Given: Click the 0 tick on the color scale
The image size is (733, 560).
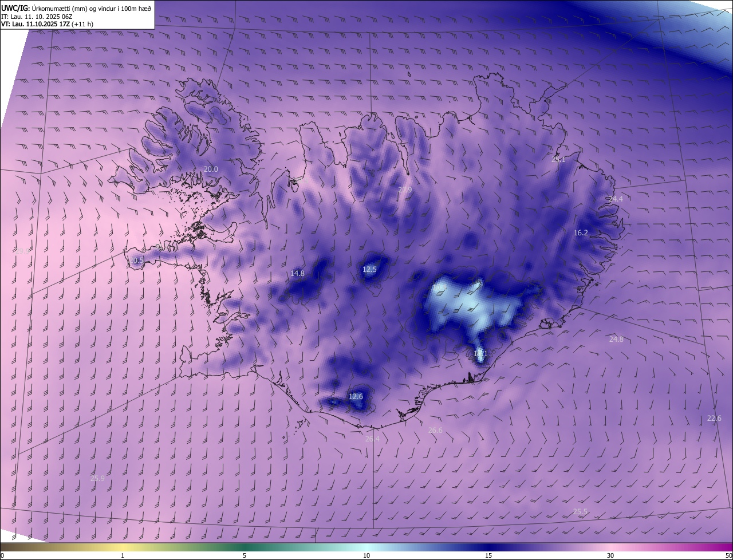Looking at the screenshot, I should [2, 555].
